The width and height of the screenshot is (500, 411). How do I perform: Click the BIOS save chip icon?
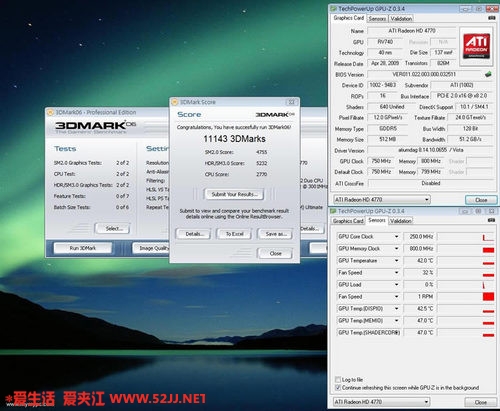click(x=488, y=74)
